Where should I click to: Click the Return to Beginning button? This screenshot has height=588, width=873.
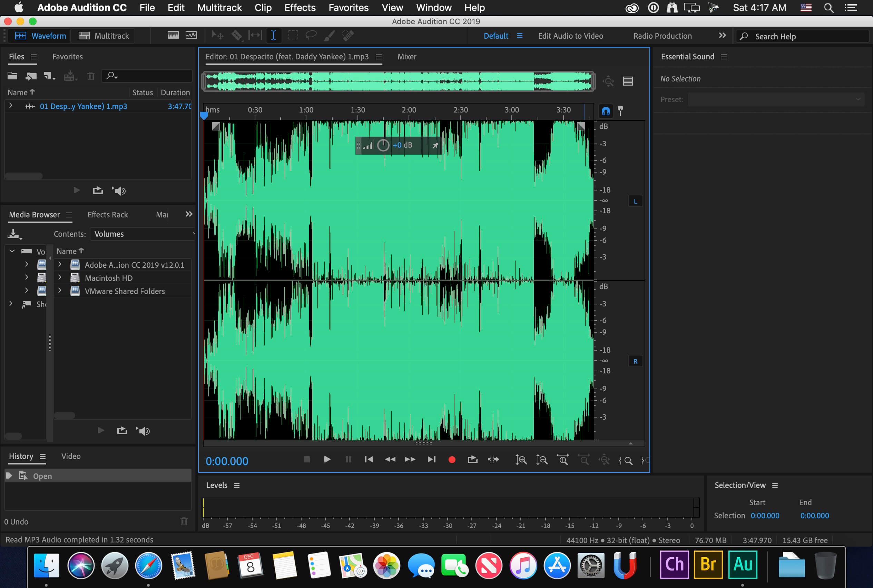pyautogui.click(x=369, y=459)
